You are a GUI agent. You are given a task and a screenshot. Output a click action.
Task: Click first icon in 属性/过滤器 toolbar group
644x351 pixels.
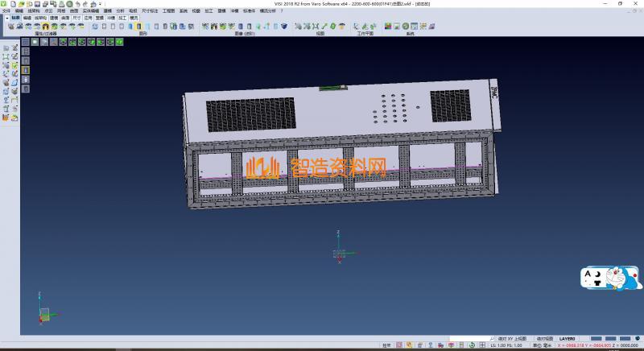10,27
